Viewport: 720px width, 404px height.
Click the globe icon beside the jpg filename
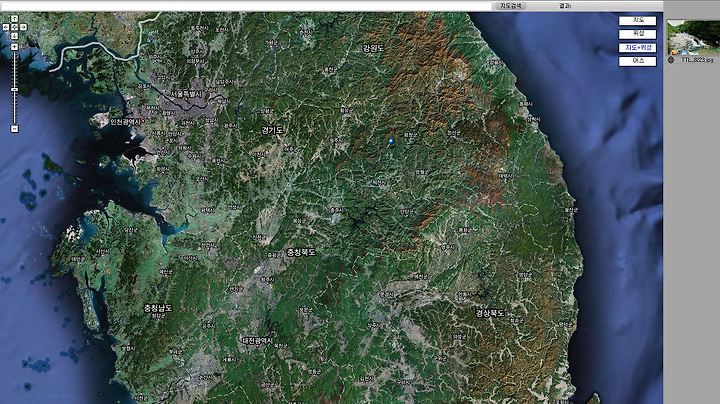(671, 60)
